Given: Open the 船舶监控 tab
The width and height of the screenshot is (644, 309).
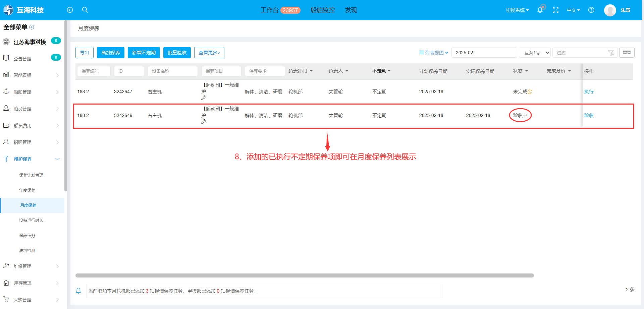Looking at the screenshot, I should (x=323, y=10).
